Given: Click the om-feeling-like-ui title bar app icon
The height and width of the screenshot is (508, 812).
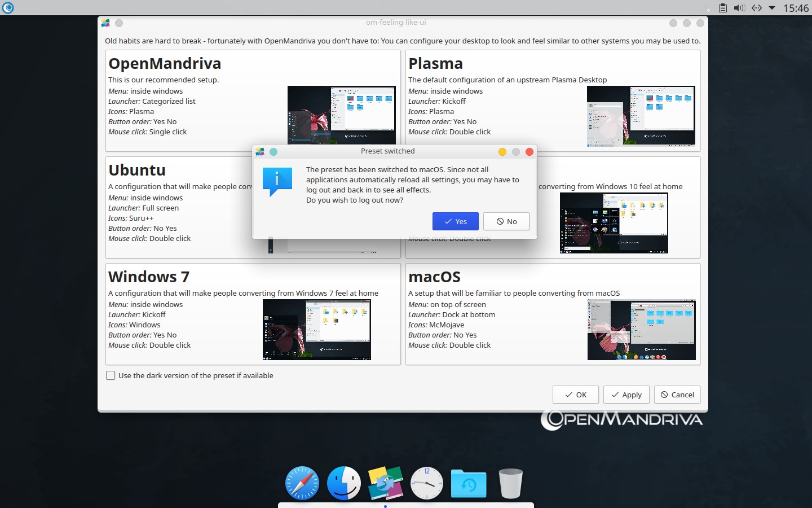Looking at the screenshot, I should click(105, 23).
